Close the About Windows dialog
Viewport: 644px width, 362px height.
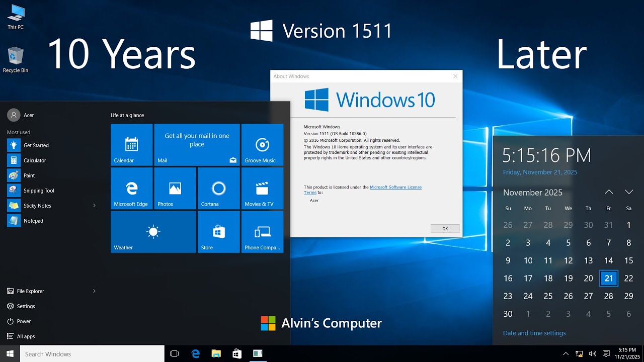455,76
